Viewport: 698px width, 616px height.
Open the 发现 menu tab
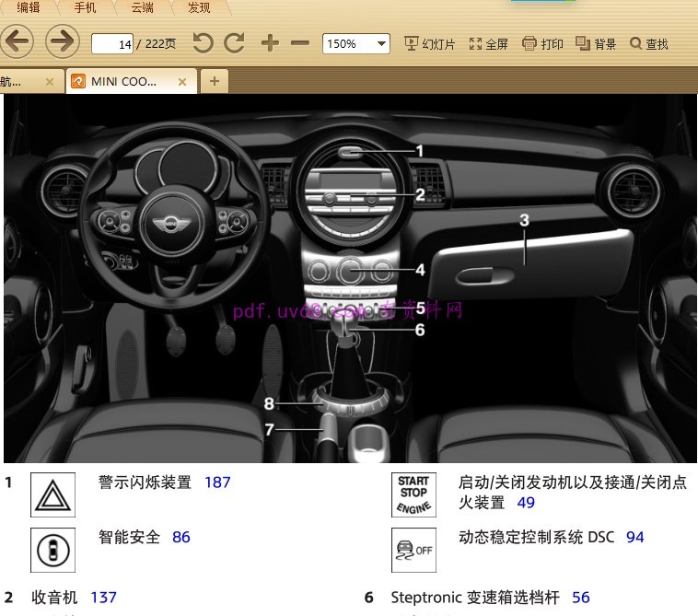coord(199,7)
